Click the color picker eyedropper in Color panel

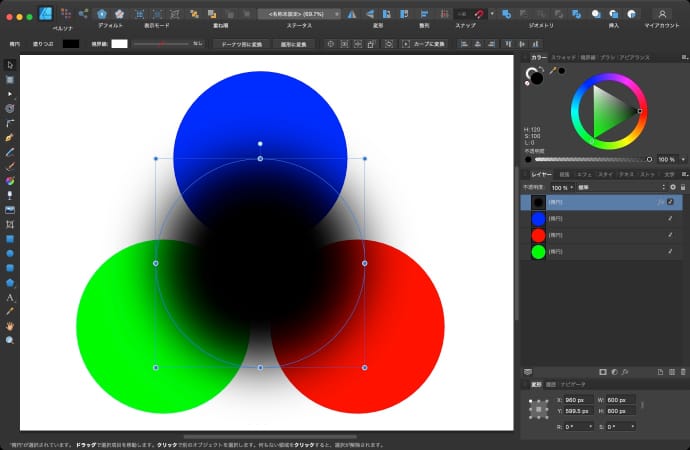coord(552,71)
